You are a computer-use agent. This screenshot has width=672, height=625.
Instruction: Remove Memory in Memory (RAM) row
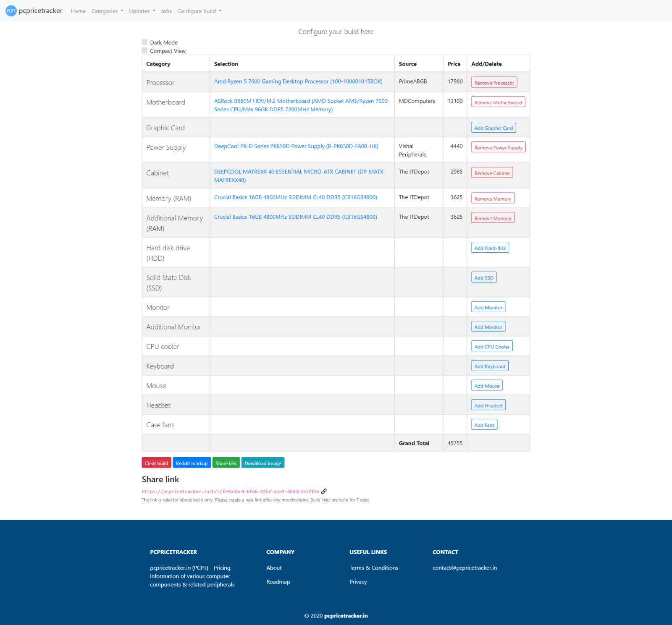click(x=493, y=199)
